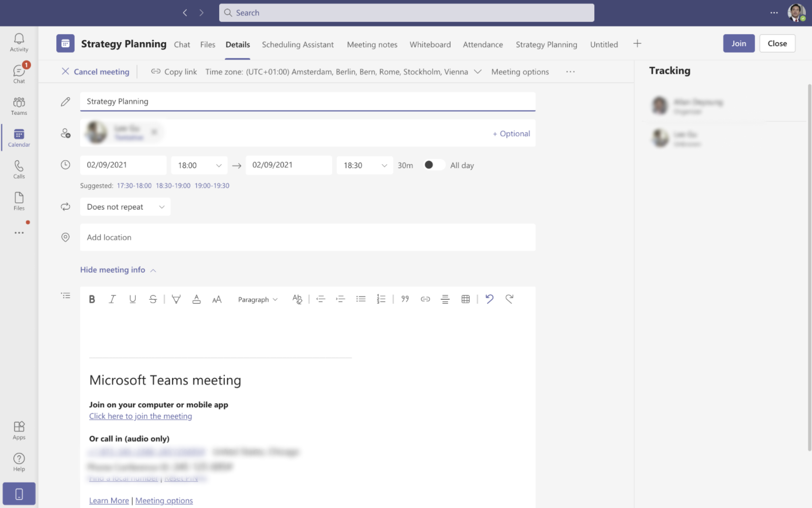Insert a bulleted list
The height and width of the screenshot is (508, 812).
(361, 299)
